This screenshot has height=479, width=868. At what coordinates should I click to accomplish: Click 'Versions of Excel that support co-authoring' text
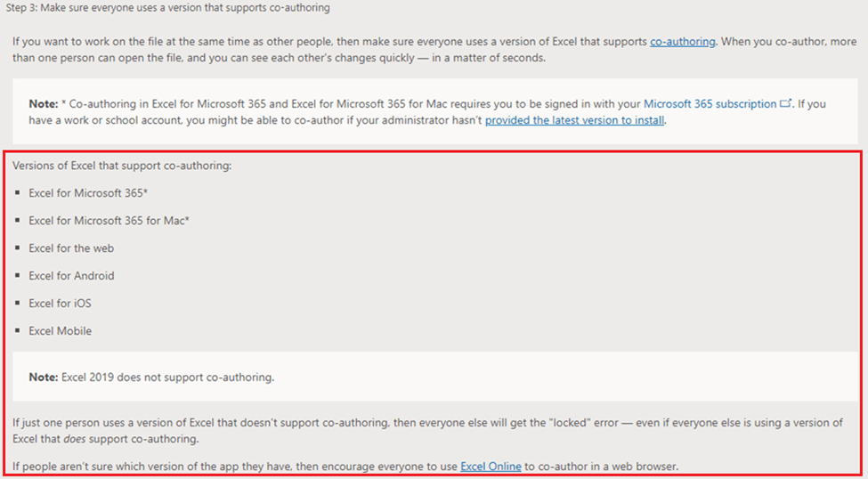click(x=122, y=166)
